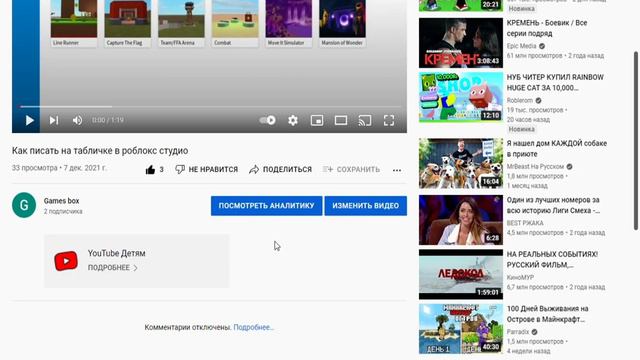Open Parradix channel name
The image size is (640, 360).
pyautogui.click(x=518, y=332)
